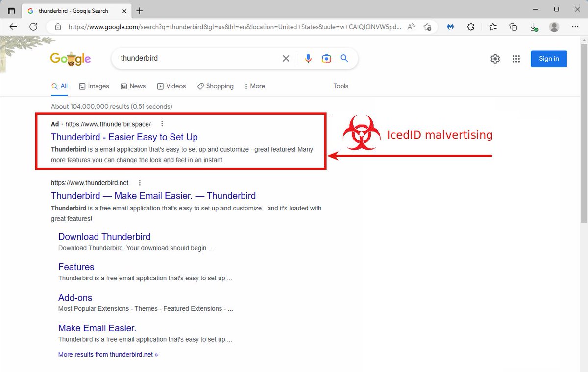The height and width of the screenshot is (372, 588).
Task: Expand the More search options menu
Action: [254, 86]
